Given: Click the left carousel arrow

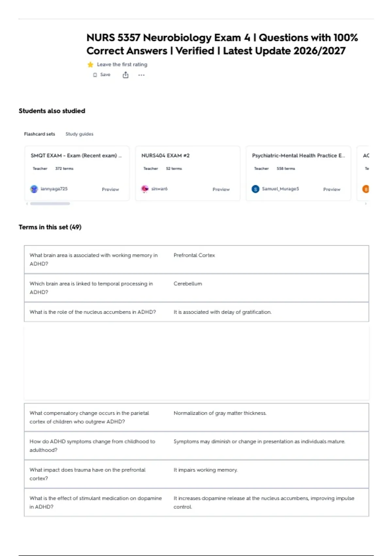Looking at the screenshot, I should tap(27, 204).
